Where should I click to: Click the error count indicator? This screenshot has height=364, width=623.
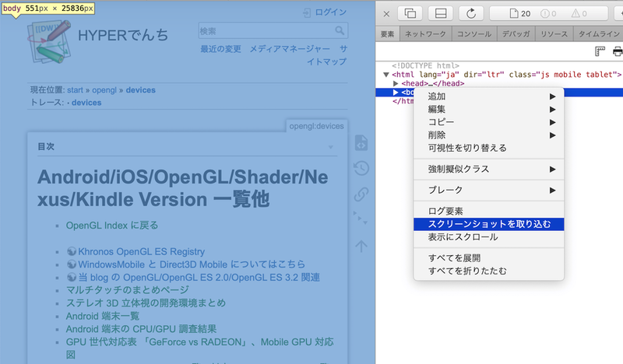(548, 14)
